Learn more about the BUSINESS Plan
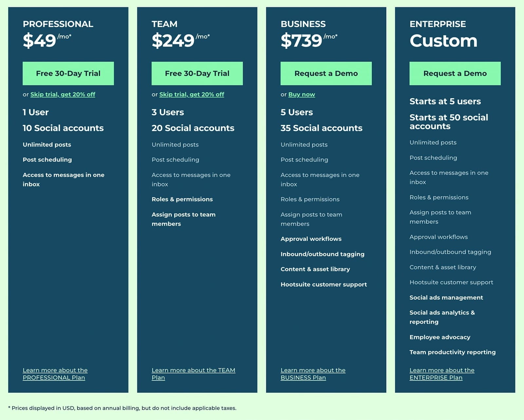524x420 pixels. tap(313, 374)
